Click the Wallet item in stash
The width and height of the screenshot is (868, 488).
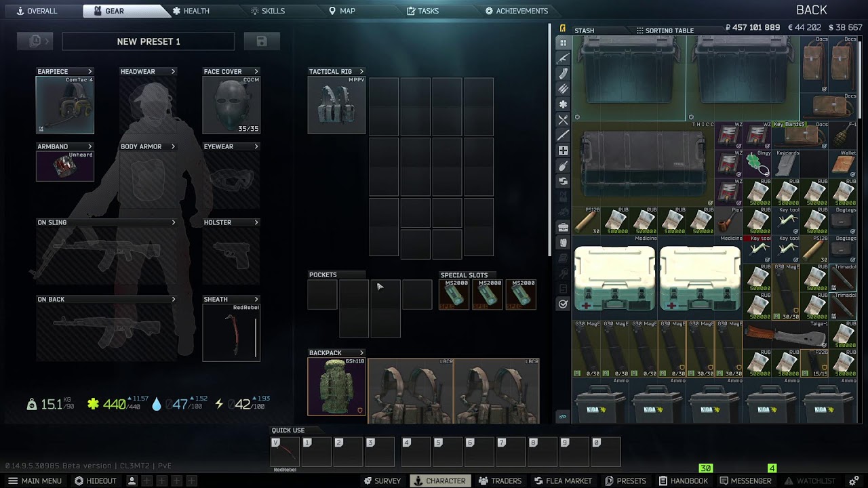pos(844,164)
